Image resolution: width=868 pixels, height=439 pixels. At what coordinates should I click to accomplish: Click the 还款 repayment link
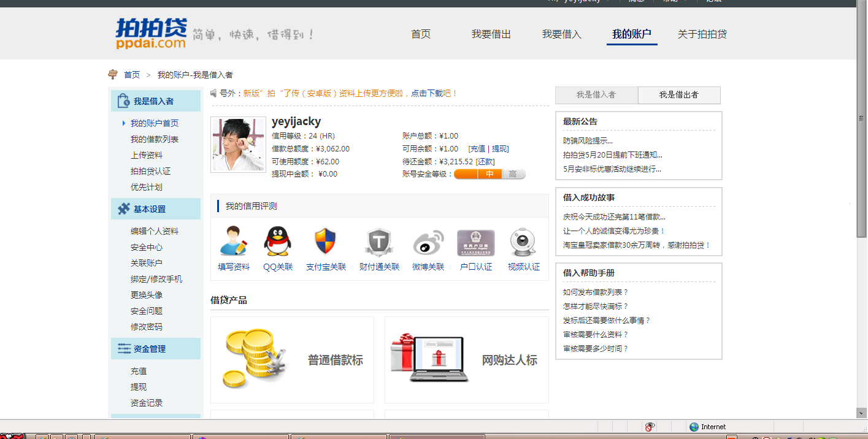coord(485,162)
